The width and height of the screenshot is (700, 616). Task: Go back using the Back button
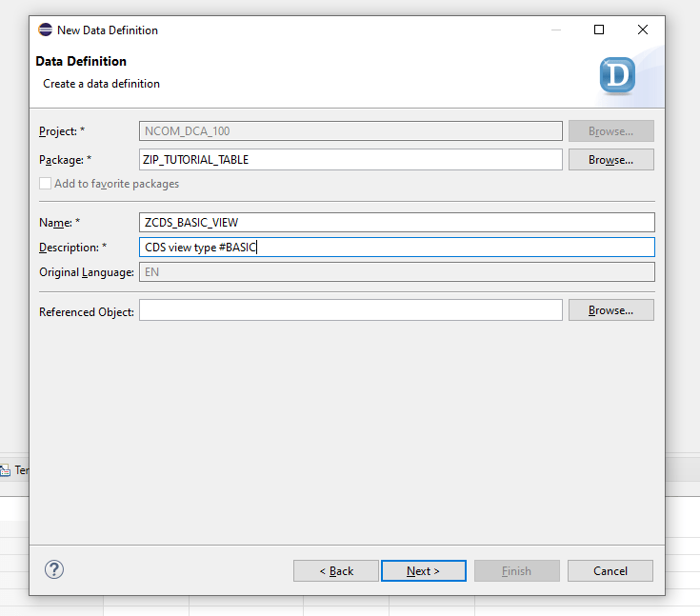coord(336,571)
